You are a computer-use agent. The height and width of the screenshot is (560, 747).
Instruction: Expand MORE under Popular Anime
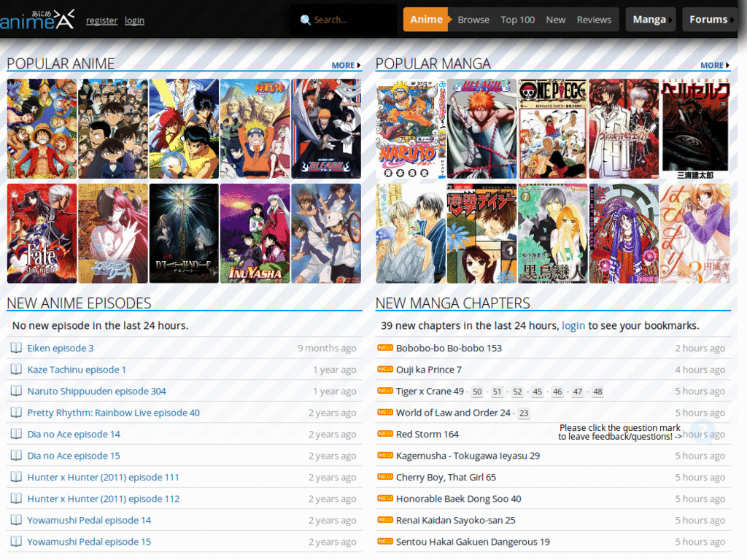pos(346,65)
